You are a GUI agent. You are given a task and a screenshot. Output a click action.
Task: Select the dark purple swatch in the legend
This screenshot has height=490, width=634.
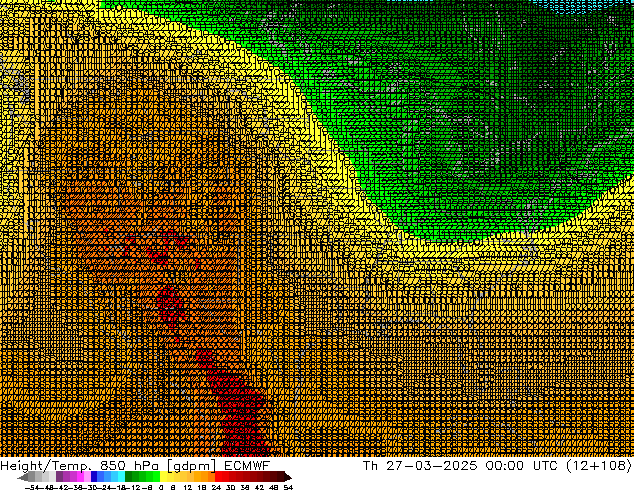tap(59, 477)
